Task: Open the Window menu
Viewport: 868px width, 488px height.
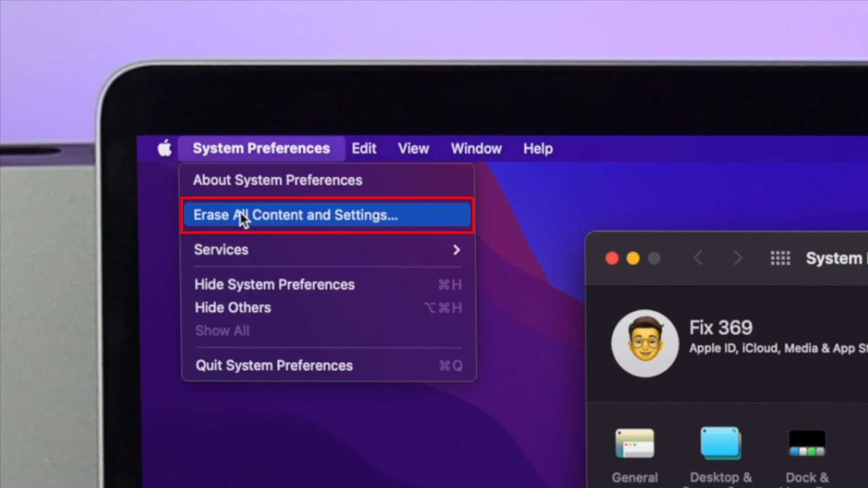Action: point(476,149)
